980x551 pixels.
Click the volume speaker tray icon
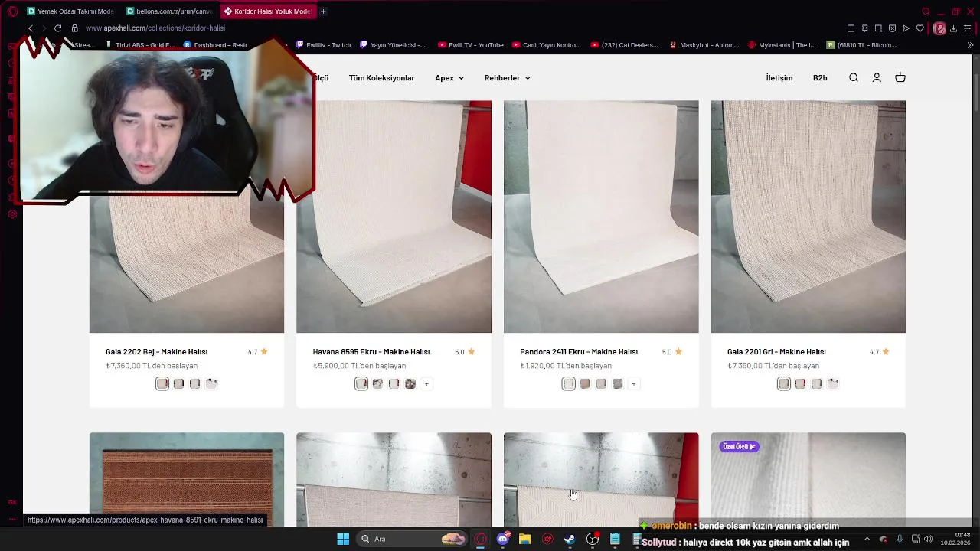click(x=928, y=539)
